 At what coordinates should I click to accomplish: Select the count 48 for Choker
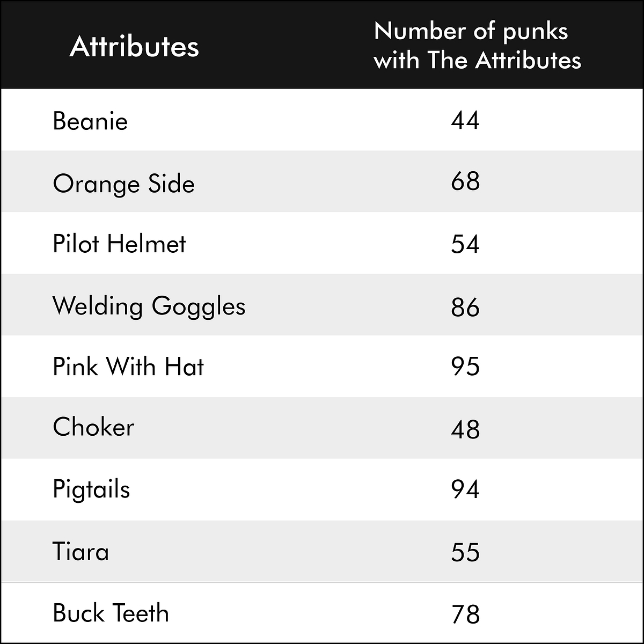465,429
